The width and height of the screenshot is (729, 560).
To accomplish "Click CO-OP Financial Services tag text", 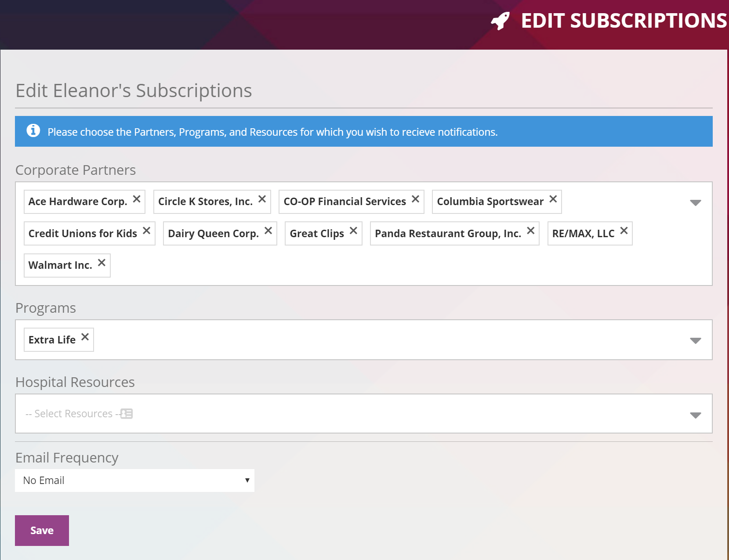I will (x=345, y=202).
